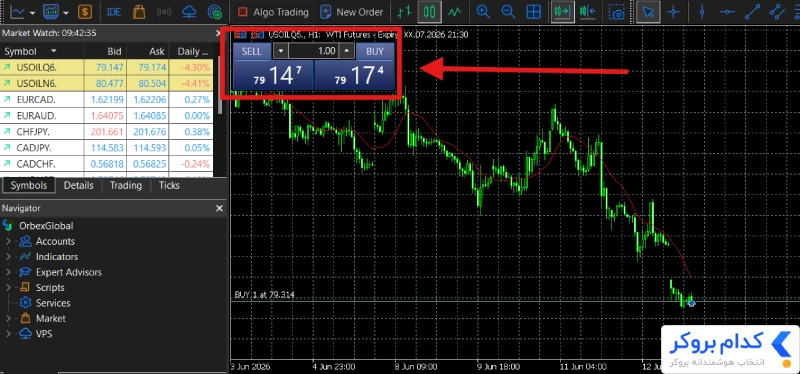Screen dimensions: 800x374
Task: Click the radar icon with green plus
Action: pos(215,12)
